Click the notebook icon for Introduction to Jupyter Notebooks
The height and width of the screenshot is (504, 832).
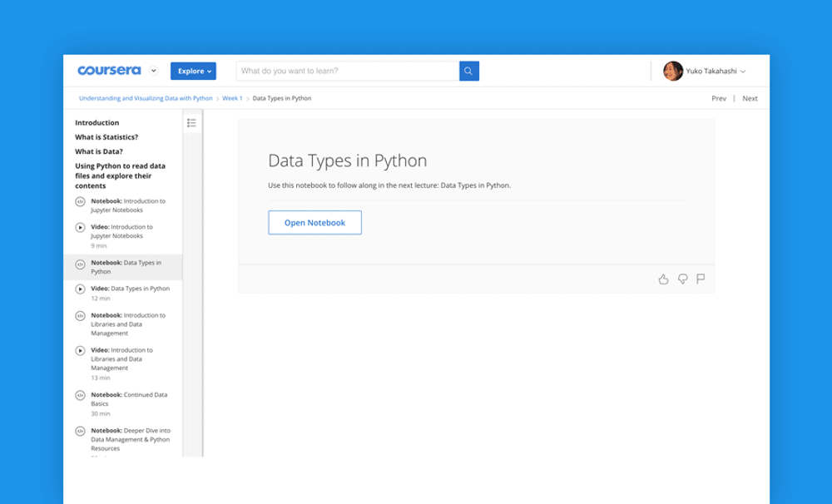80,201
